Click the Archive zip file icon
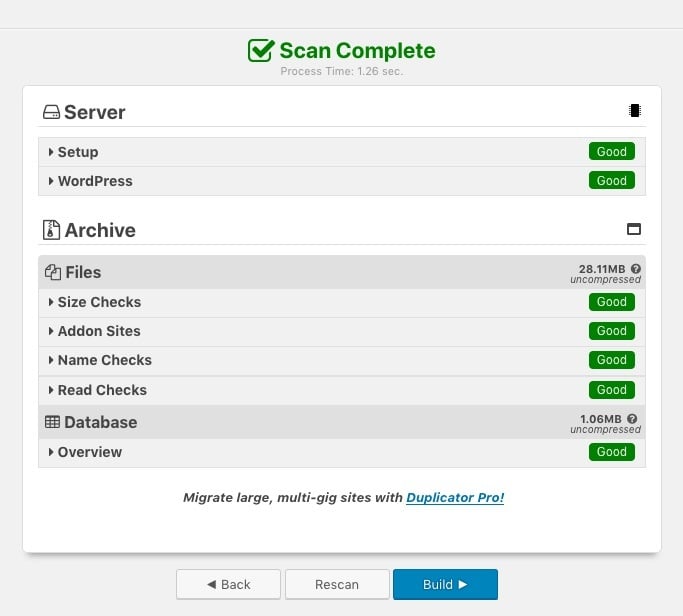This screenshot has height=616, width=683. point(51,230)
